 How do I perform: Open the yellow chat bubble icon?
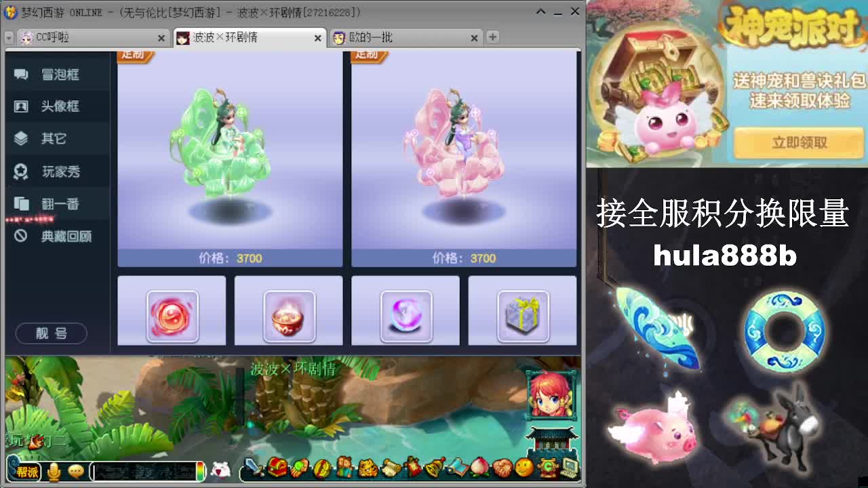pos(76,470)
